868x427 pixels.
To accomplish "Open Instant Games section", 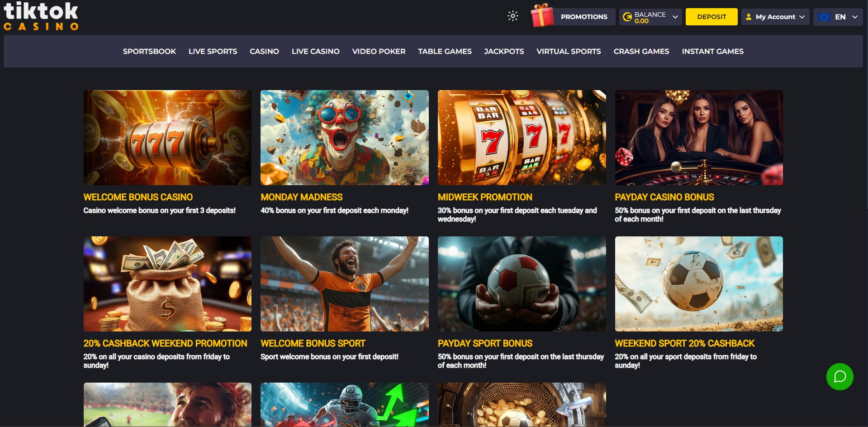I will (x=712, y=51).
